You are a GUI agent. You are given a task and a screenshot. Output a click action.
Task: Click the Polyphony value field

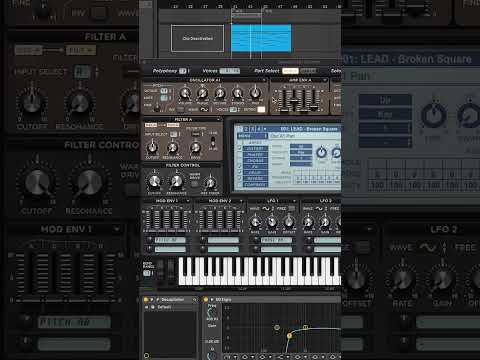click(183, 71)
